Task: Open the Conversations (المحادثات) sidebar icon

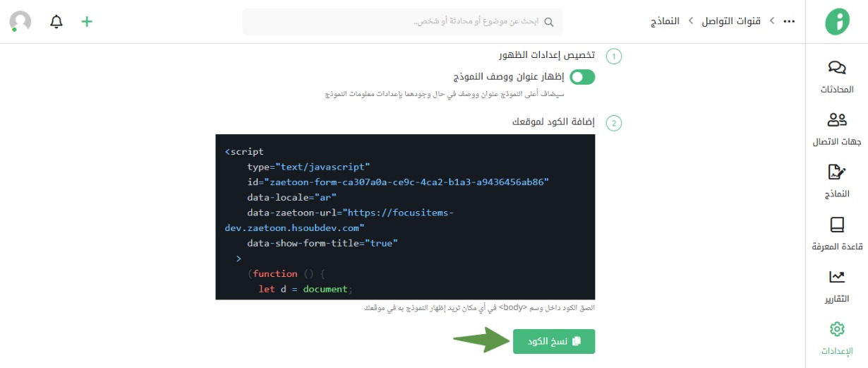Action: pyautogui.click(x=837, y=68)
